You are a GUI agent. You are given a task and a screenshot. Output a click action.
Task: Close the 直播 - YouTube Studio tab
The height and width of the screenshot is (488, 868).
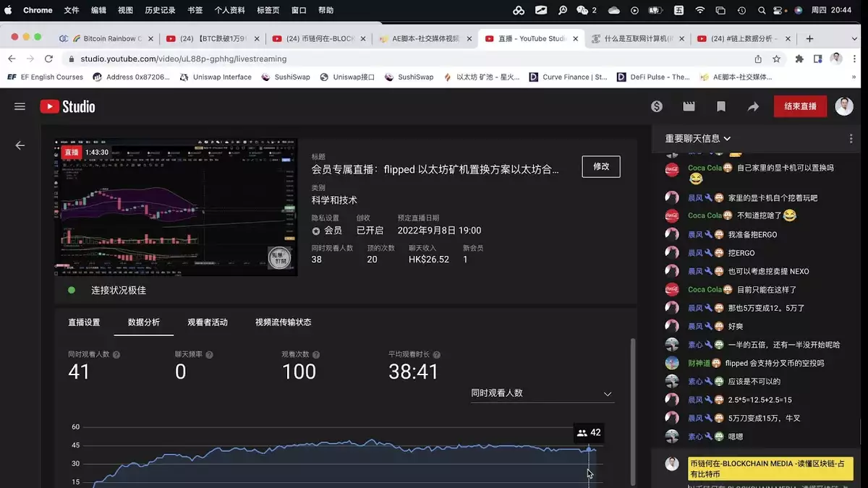(574, 38)
